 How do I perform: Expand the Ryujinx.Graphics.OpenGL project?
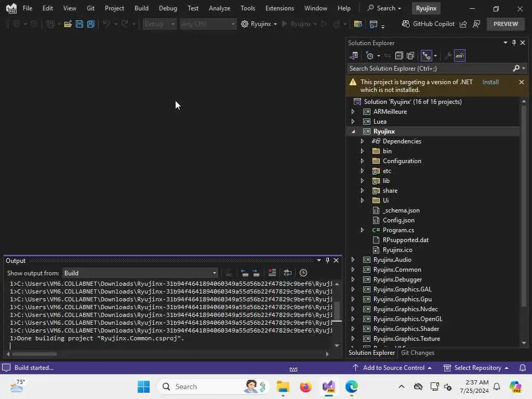point(353,319)
